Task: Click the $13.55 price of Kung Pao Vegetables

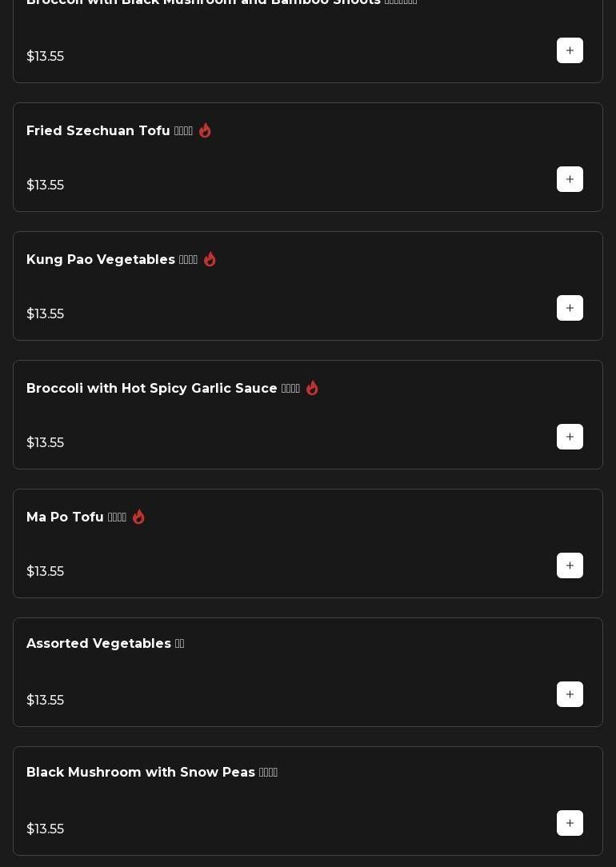Action: click(x=45, y=314)
